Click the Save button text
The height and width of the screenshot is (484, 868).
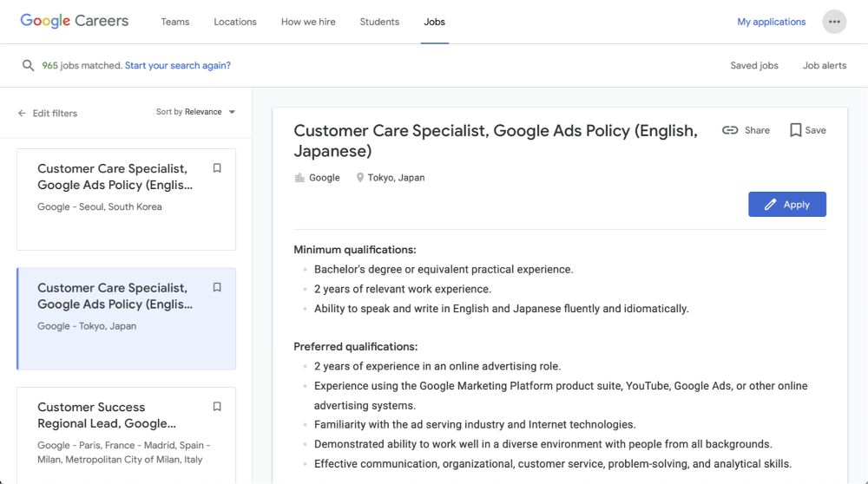(x=815, y=130)
